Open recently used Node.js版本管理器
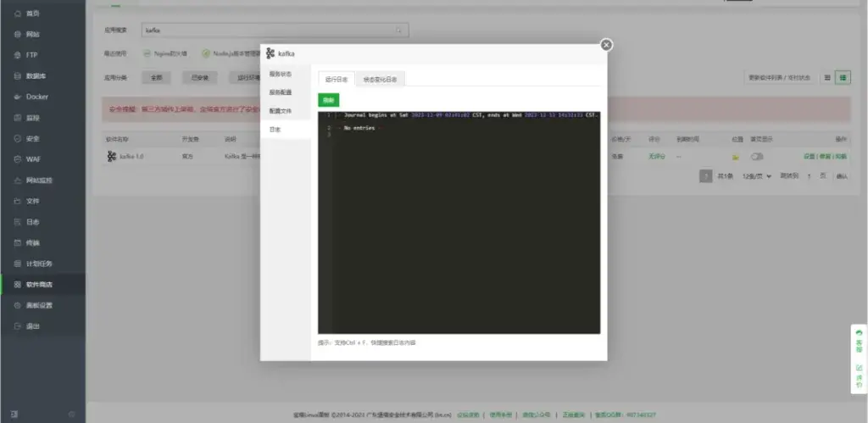This screenshot has width=868, height=423. click(231, 53)
